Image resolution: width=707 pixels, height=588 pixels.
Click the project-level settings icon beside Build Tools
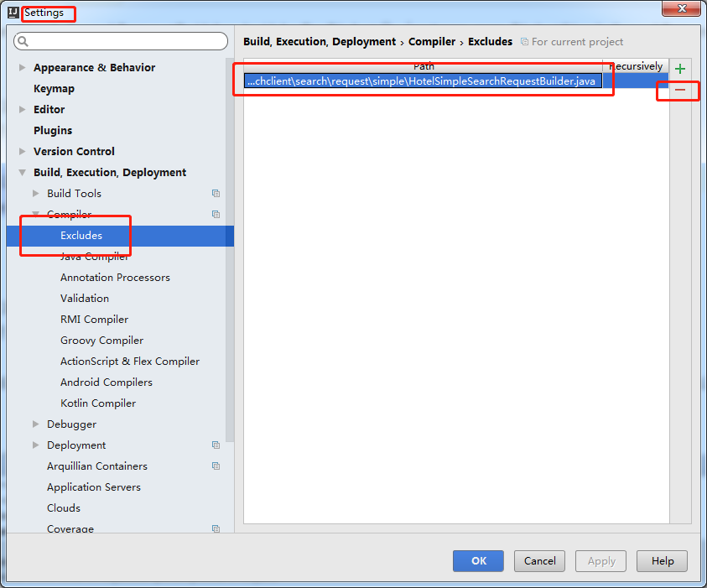(216, 193)
